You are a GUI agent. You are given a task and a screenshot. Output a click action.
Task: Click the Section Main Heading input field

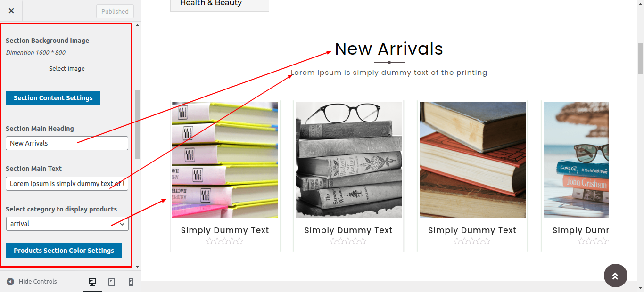pyautogui.click(x=67, y=143)
